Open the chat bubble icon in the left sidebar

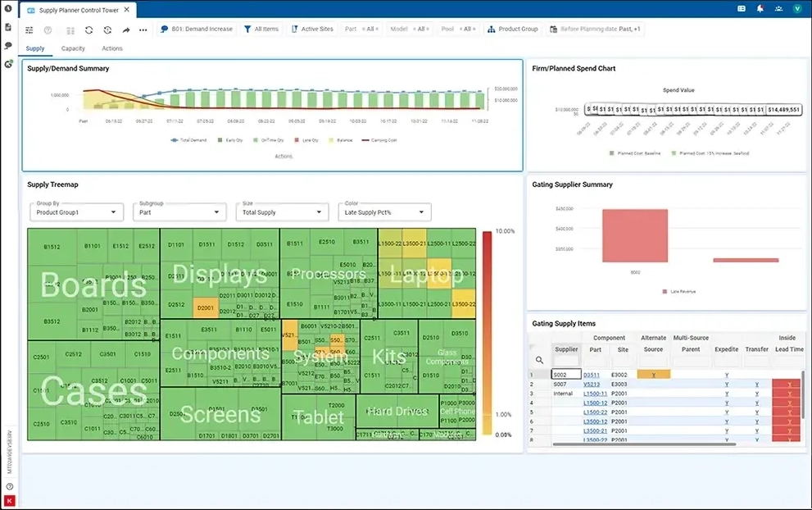point(7,46)
